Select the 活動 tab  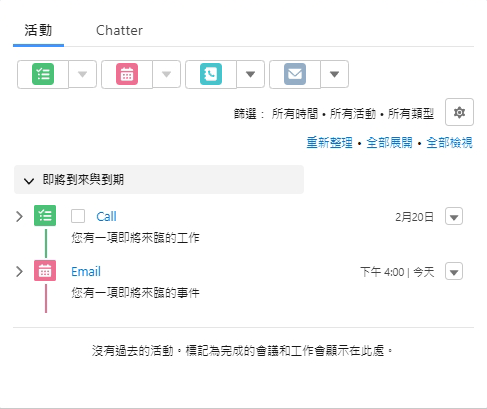tap(38, 30)
